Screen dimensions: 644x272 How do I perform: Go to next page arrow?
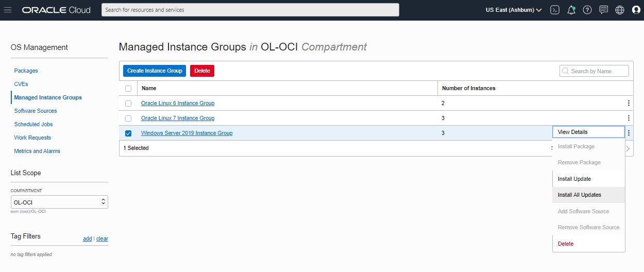pyautogui.click(x=628, y=148)
